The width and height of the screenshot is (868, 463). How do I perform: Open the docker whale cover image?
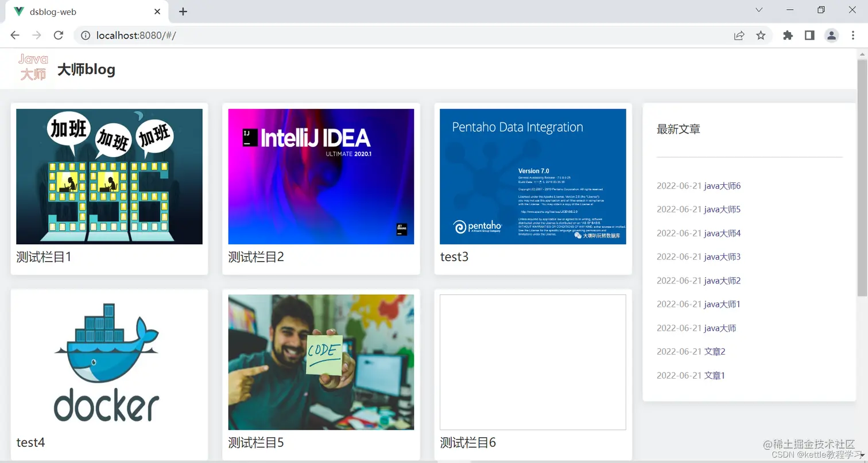tap(109, 362)
